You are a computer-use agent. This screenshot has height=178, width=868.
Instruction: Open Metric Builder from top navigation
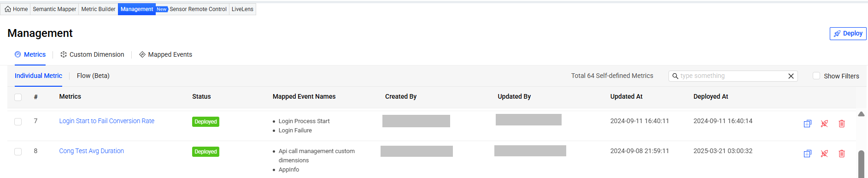(x=98, y=9)
